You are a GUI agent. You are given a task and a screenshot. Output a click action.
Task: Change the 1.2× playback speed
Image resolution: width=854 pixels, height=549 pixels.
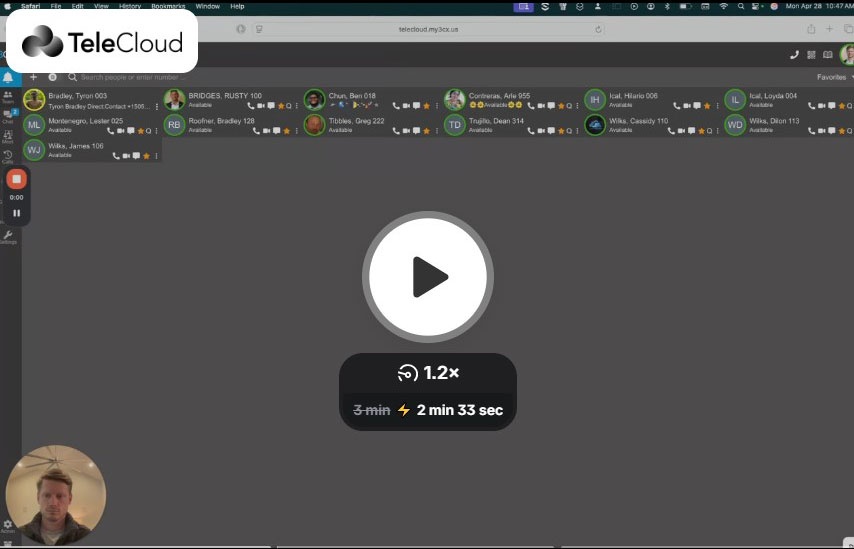pos(428,373)
